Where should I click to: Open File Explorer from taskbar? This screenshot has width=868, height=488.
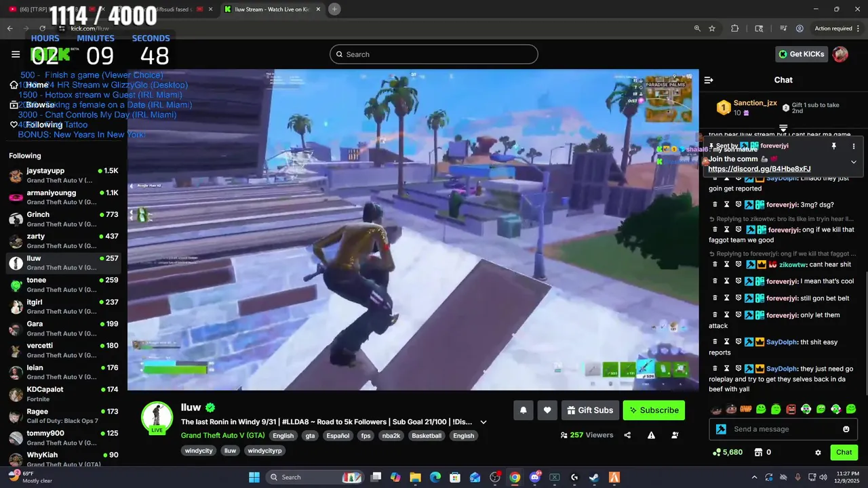point(416,477)
